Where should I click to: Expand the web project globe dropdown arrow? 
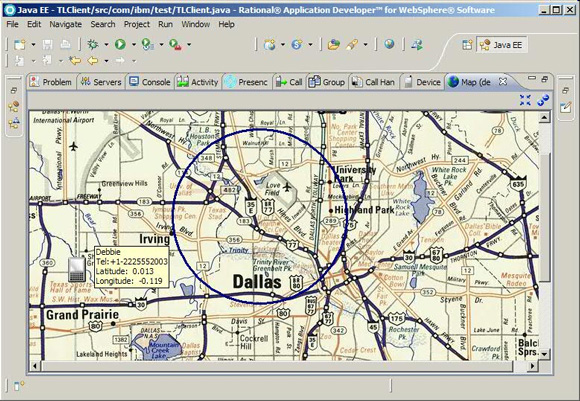(x=283, y=45)
